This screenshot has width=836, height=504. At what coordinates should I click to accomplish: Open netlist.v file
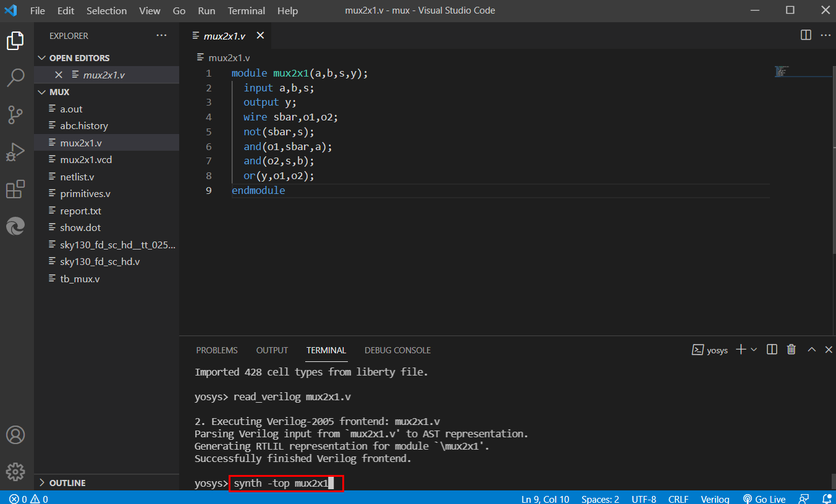point(106,177)
